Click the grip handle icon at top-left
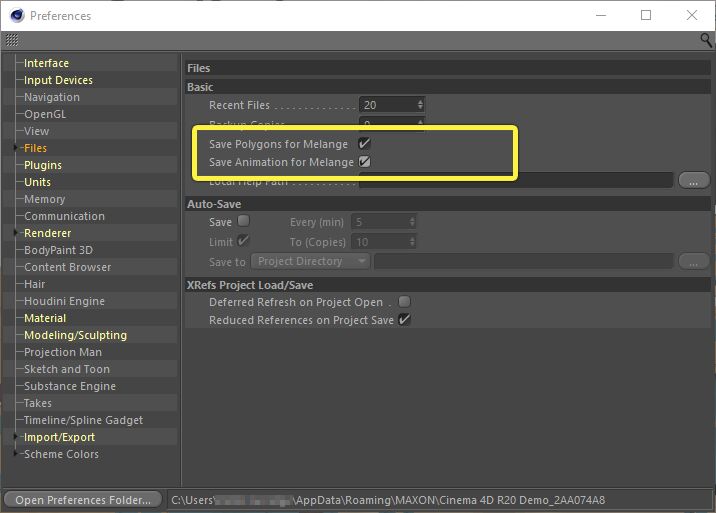This screenshot has width=716, height=513. [x=11, y=41]
